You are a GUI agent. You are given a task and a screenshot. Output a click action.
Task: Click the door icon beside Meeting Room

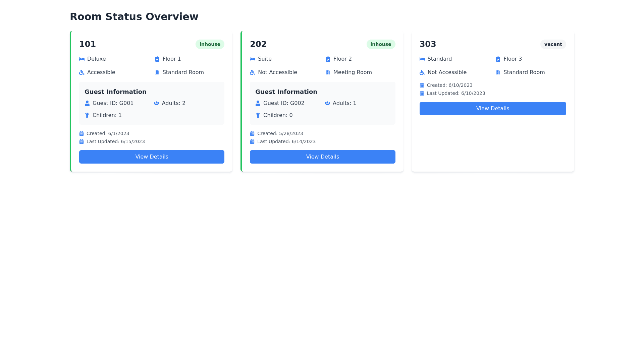[328, 72]
